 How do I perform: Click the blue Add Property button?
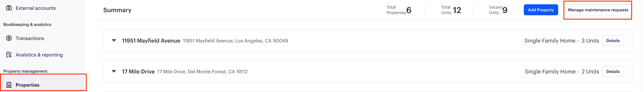click(541, 10)
